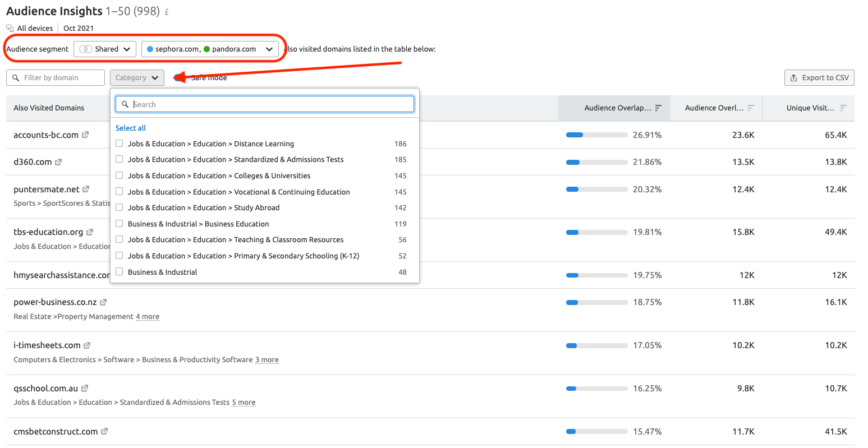Check Distance Learning category checkbox

(x=119, y=144)
